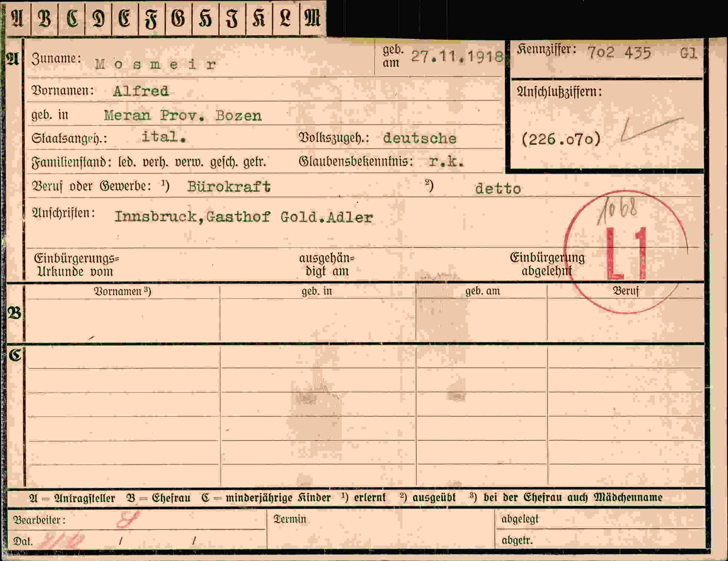
Task: Click the red signature next to Bearbeiter
Action: (x=128, y=519)
